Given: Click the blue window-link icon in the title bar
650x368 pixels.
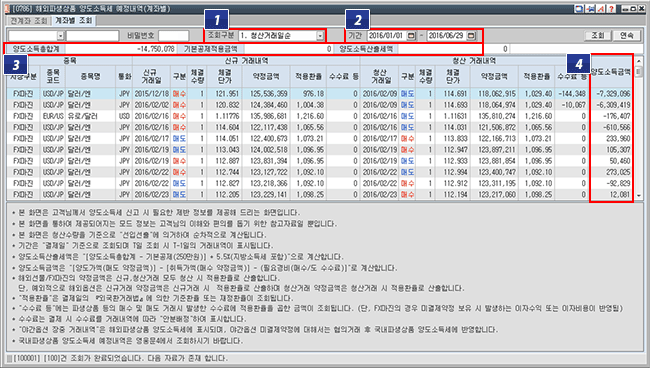Looking at the screenshot, I should tap(579, 8).
